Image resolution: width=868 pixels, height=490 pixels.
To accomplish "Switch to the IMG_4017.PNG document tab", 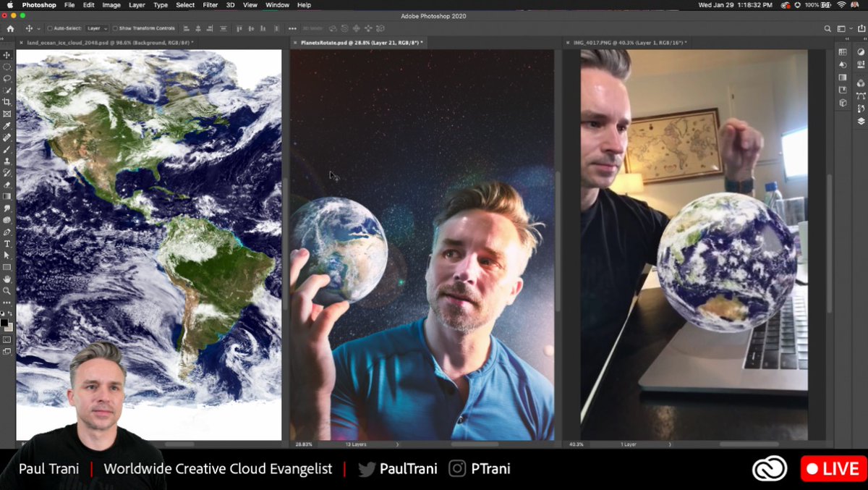I will click(629, 43).
